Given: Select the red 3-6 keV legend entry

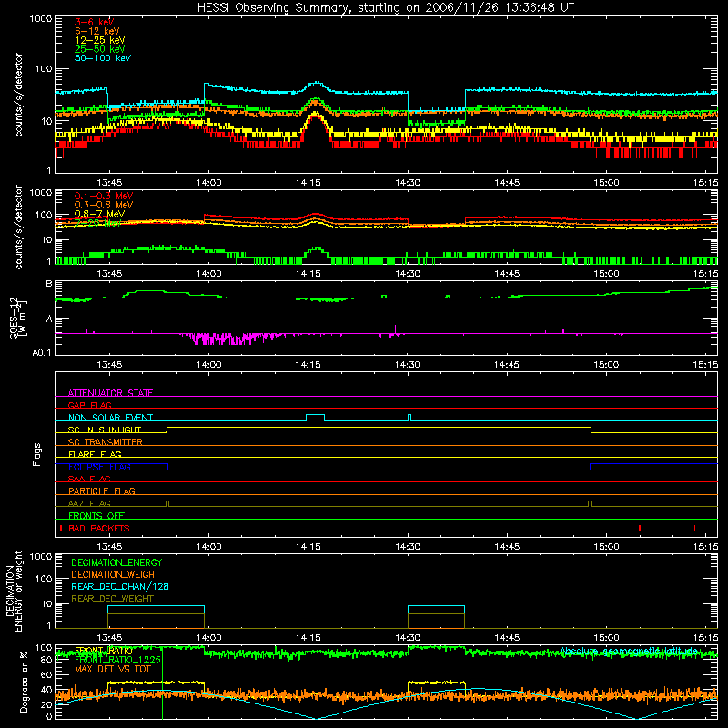Looking at the screenshot, I should (x=94, y=22).
